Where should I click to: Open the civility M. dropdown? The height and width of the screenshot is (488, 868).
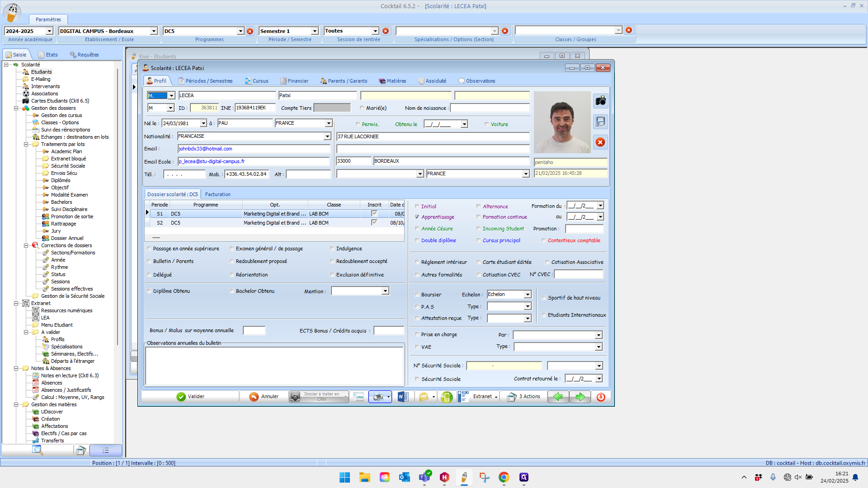(171, 96)
